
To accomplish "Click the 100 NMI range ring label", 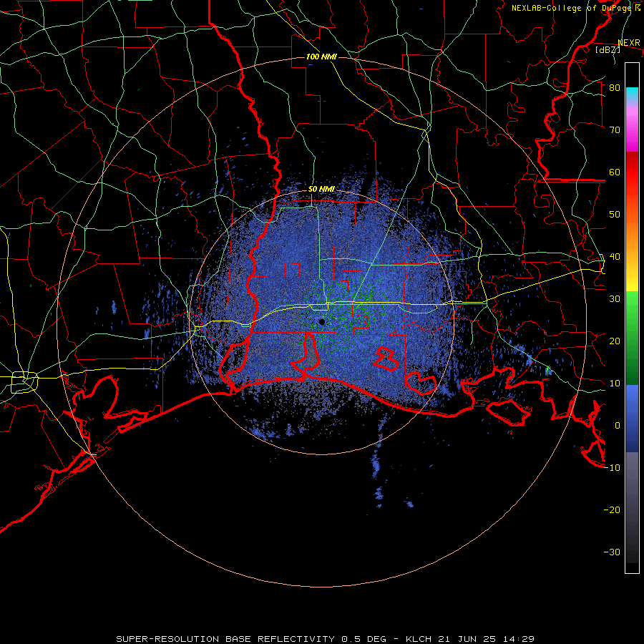I will [321, 57].
